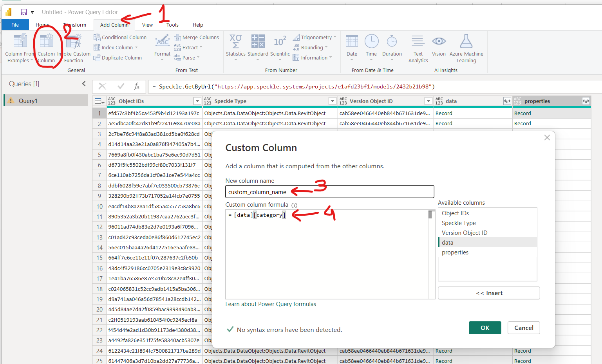The height and width of the screenshot is (364, 602).
Task: Click the New column name field
Action: (x=330, y=192)
